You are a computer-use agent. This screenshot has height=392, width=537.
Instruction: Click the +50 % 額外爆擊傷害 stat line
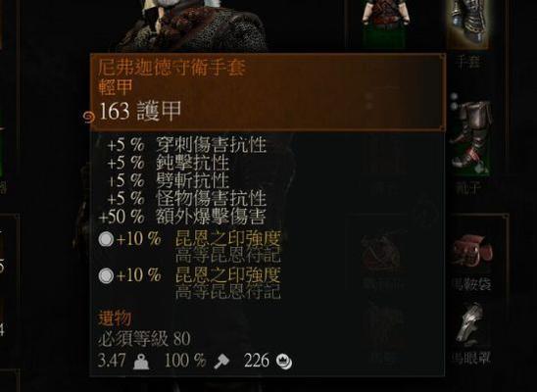(x=182, y=217)
